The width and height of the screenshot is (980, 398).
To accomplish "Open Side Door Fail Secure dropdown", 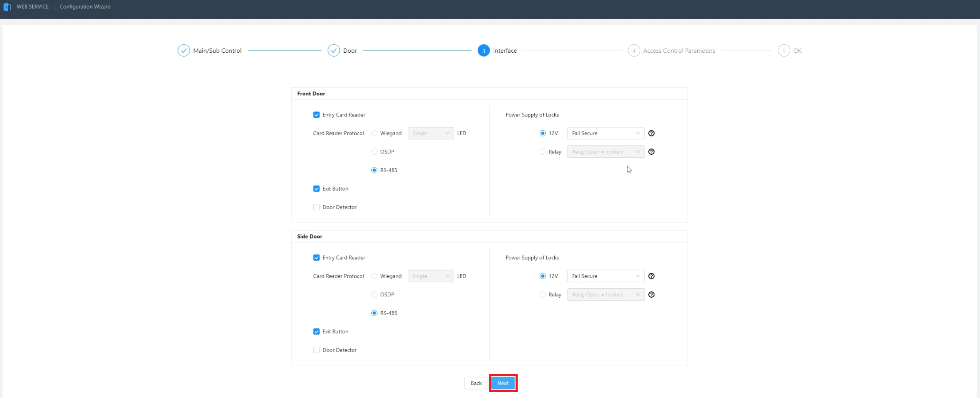I will 605,276.
